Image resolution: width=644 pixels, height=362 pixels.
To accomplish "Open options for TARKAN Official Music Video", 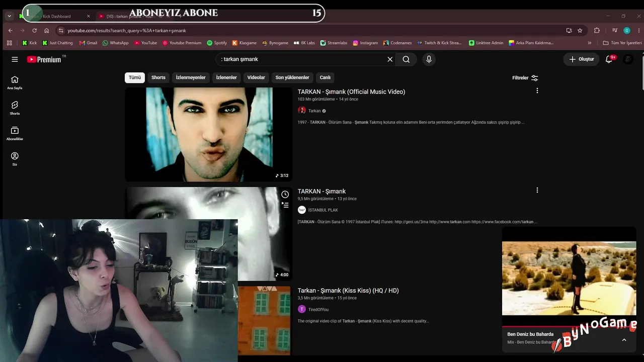I will click(x=537, y=91).
